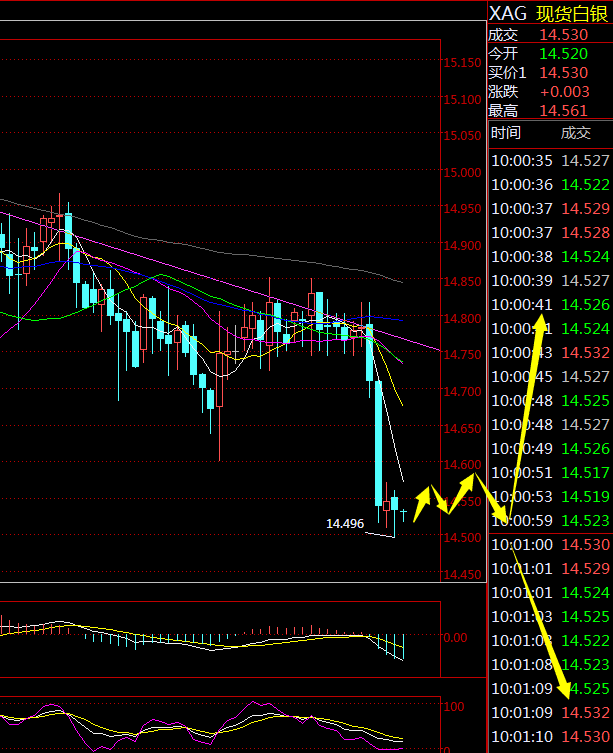Click the 14.523 price in the 10:01:08 row
The image size is (613, 753).
click(586, 665)
